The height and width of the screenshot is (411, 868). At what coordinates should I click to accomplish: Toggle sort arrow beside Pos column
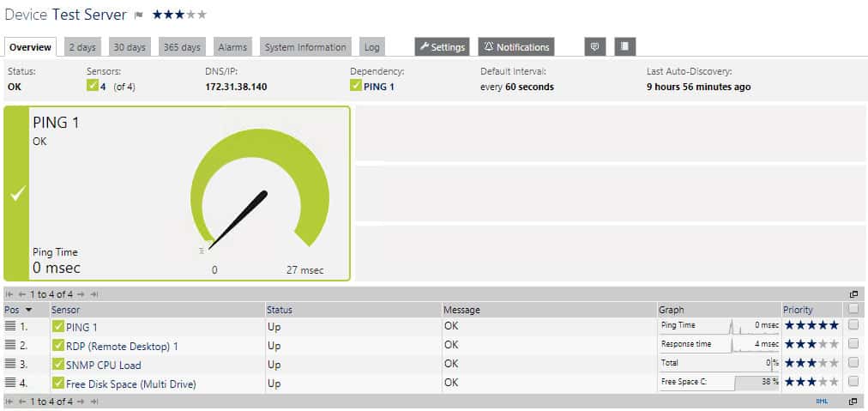29,311
